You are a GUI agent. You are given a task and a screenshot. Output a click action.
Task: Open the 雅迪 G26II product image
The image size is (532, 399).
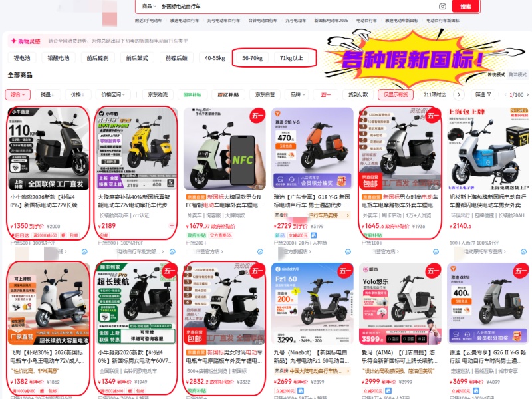click(x=488, y=304)
